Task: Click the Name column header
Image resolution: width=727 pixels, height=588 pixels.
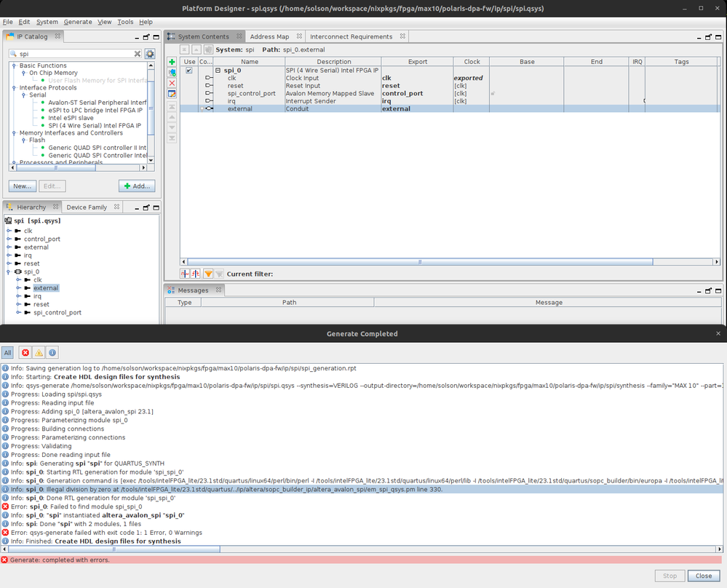Action: click(x=250, y=62)
